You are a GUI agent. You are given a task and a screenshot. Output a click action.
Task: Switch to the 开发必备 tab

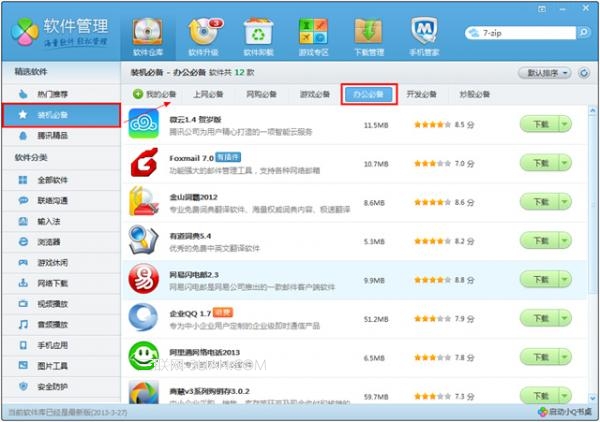click(421, 95)
